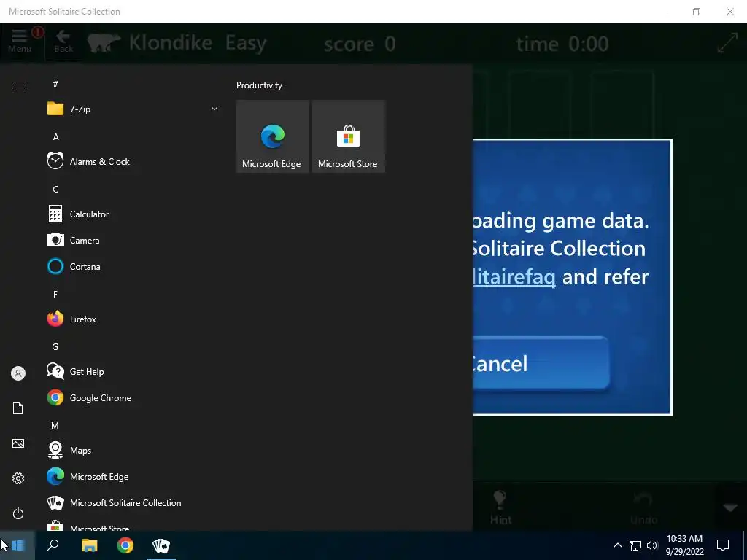The height and width of the screenshot is (560, 747).
Task: Open Microsoft Edge in app list
Action: click(133, 477)
